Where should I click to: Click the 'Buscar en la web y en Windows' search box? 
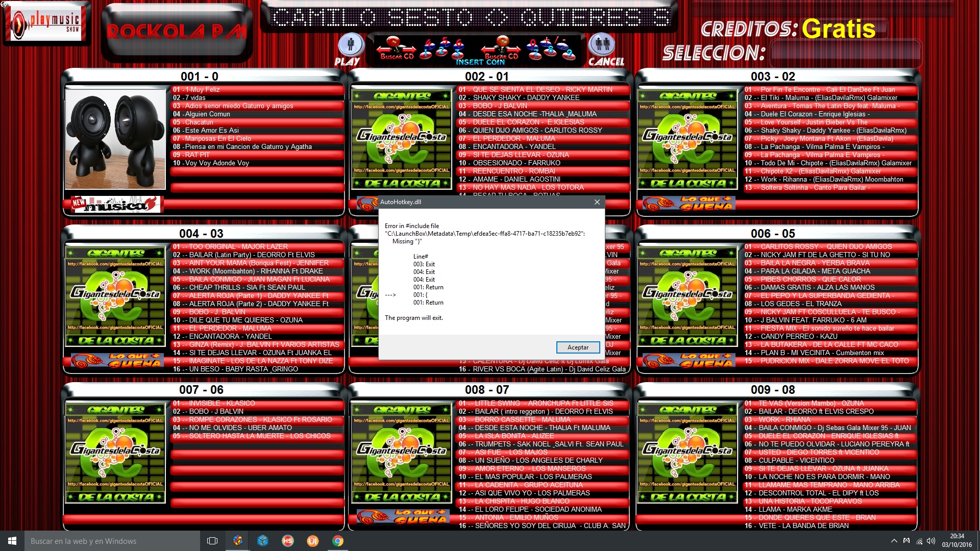(112, 541)
